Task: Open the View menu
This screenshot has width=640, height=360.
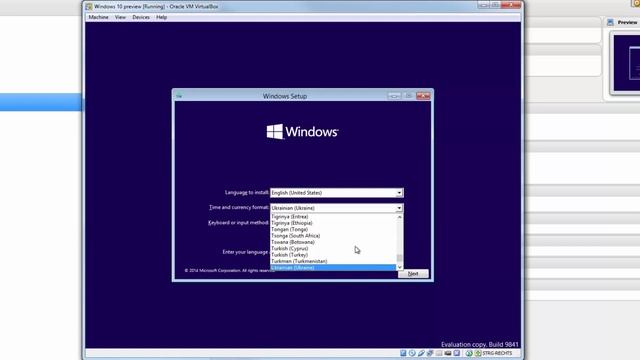Action: (120, 17)
